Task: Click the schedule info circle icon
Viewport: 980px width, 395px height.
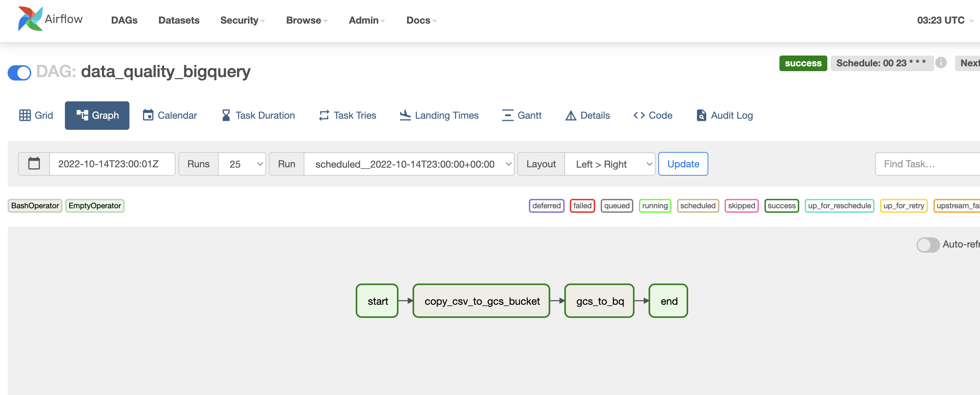Action: tap(941, 63)
